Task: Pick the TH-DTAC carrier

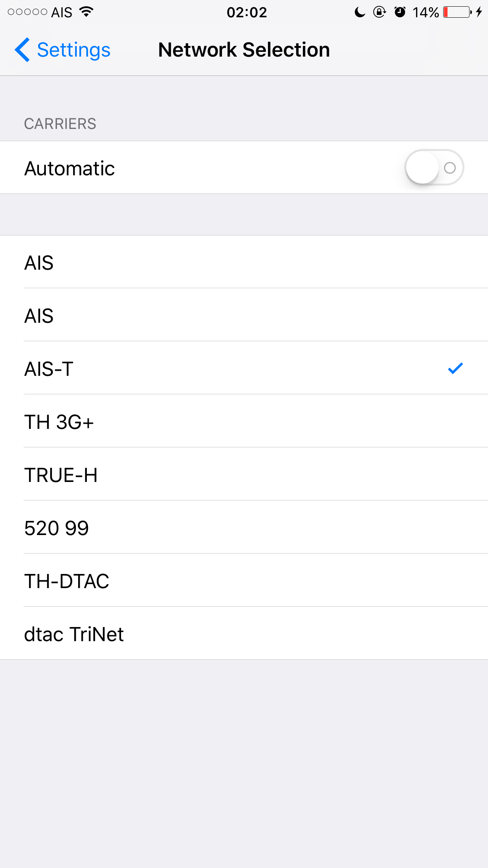Action: point(244,580)
